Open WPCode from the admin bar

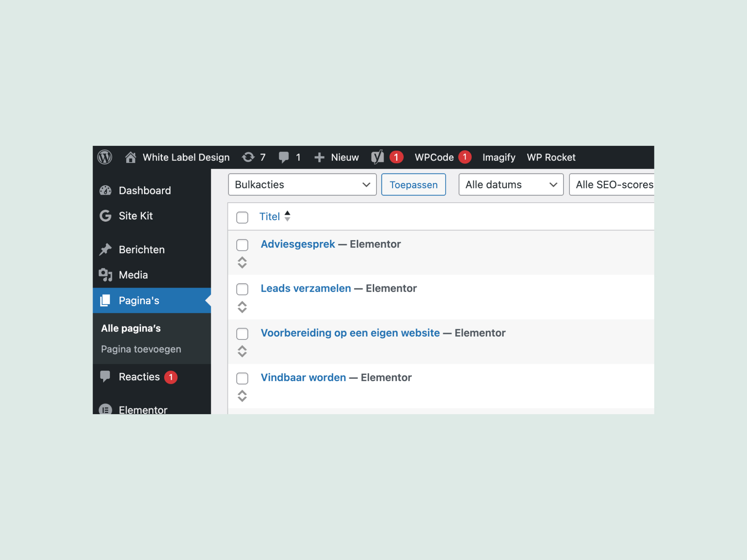click(435, 157)
